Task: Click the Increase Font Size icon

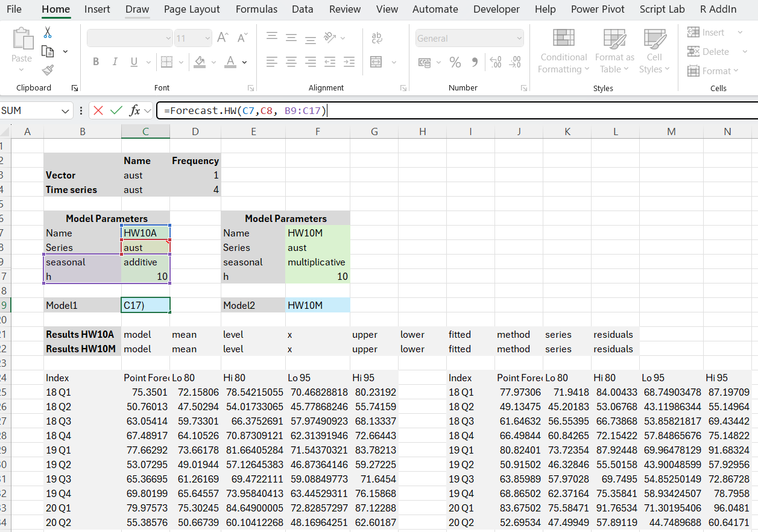Action: tap(223, 38)
